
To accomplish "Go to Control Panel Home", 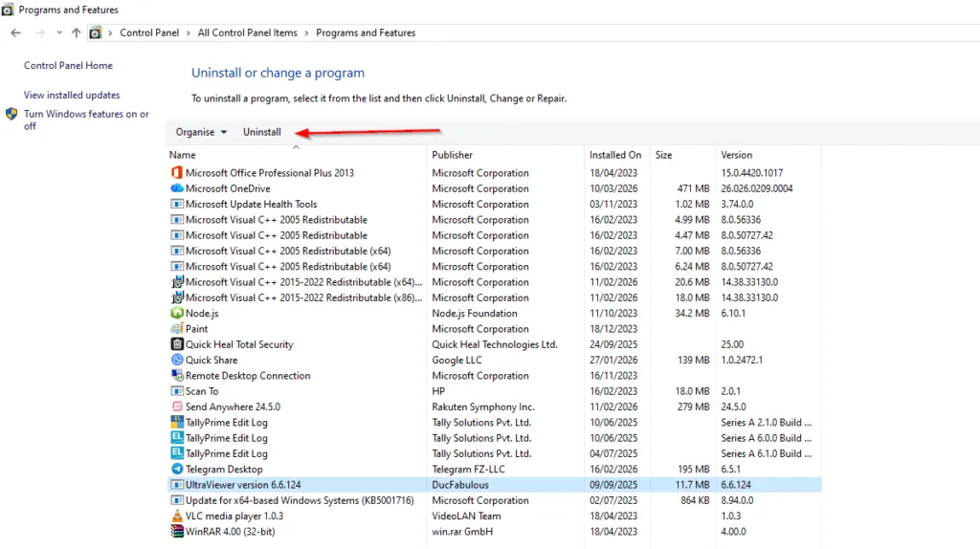I will (x=68, y=65).
